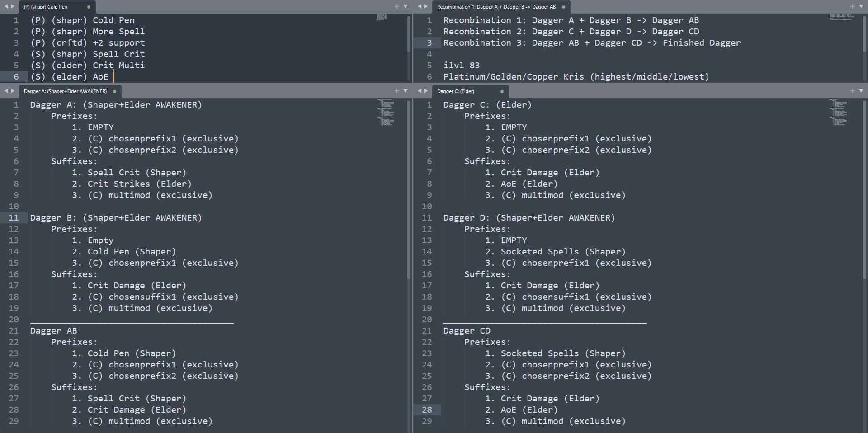Click "AoE (Elder)" under Dagger CD suffixes

[529, 410]
